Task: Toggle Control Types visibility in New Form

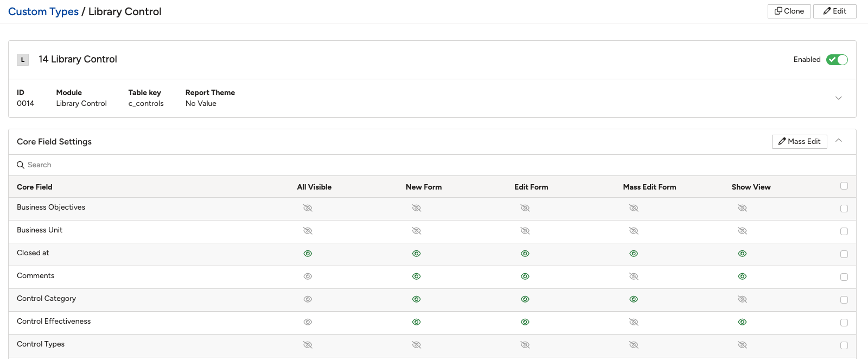Action: [417, 345]
